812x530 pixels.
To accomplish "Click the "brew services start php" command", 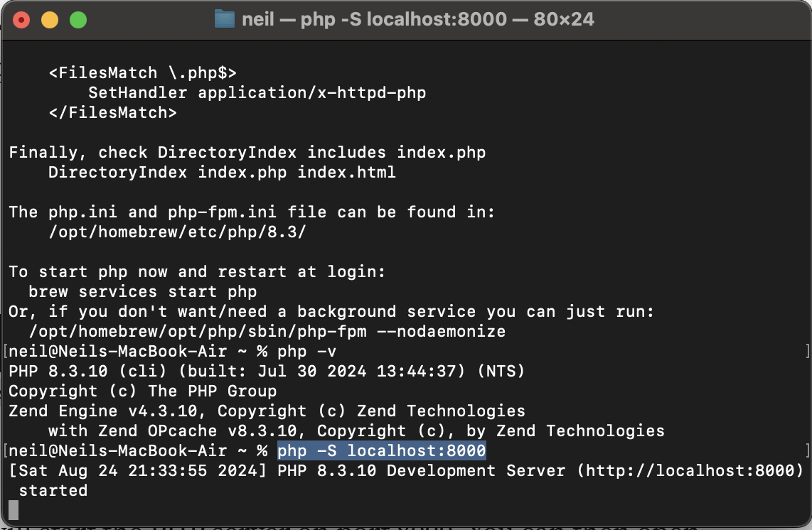I will click(142, 291).
